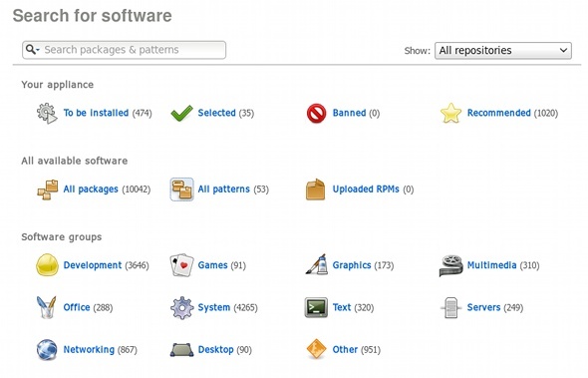The height and width of the screenshot is (378, 588).
Task: Click the green checkmark Selected icon
Action: pyautogui.click(x=181, y=113)
